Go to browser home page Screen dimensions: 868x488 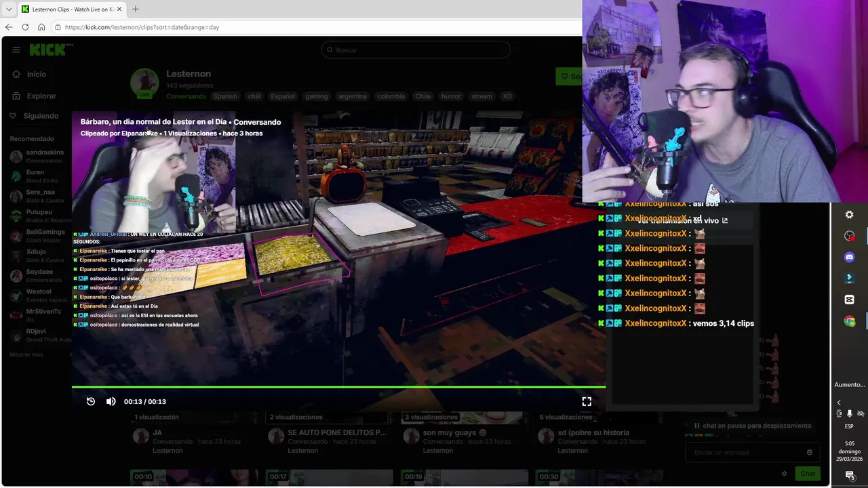41,27
